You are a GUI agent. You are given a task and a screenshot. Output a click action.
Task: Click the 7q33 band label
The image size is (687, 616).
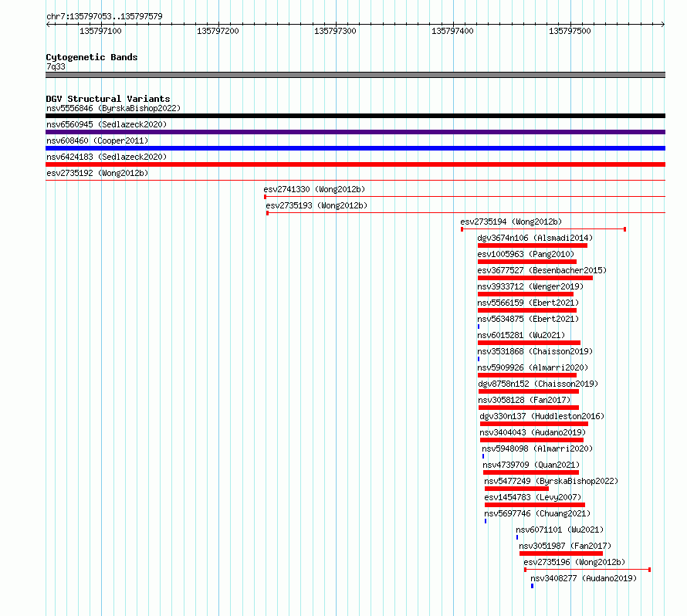[56, 66]
